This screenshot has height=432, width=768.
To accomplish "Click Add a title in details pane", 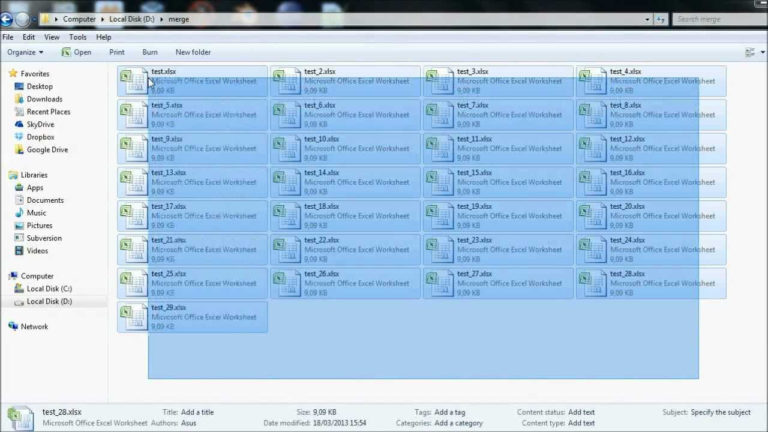I will 197,411.
